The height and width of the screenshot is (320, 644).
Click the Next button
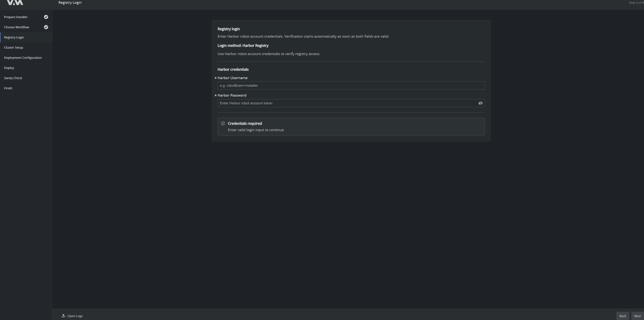[637, 316]
